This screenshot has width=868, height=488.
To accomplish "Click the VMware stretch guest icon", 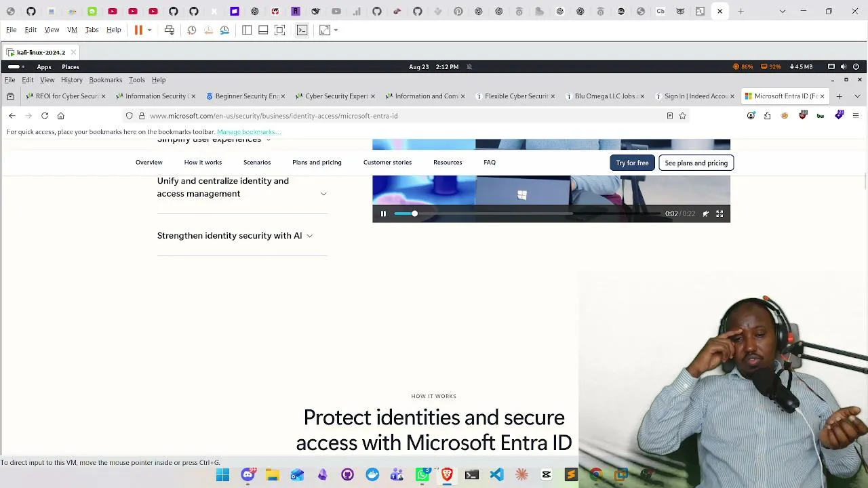I will [325, 30].
